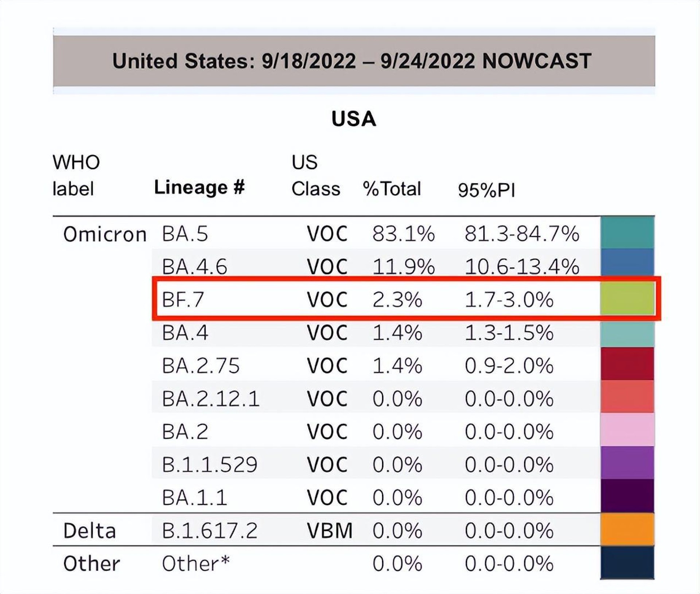Select the yellow-green BF.7 color swatch
The image size is (700, 594).
pyautogui.click(x=627, y=299)
